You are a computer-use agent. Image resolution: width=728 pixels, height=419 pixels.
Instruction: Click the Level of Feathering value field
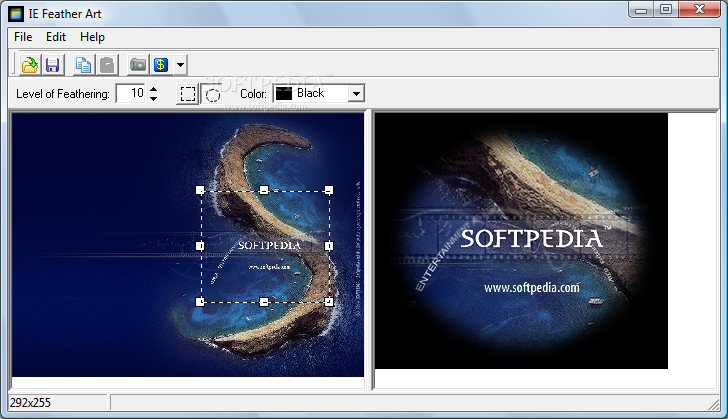[131, 93]
